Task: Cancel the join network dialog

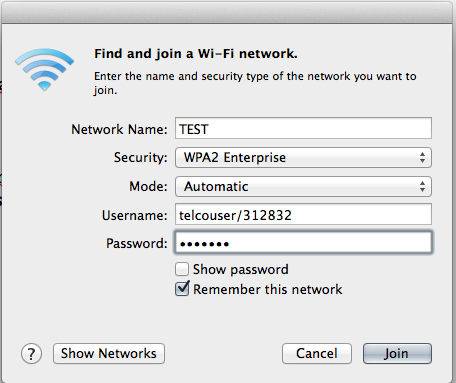Action: coord(317,353)
